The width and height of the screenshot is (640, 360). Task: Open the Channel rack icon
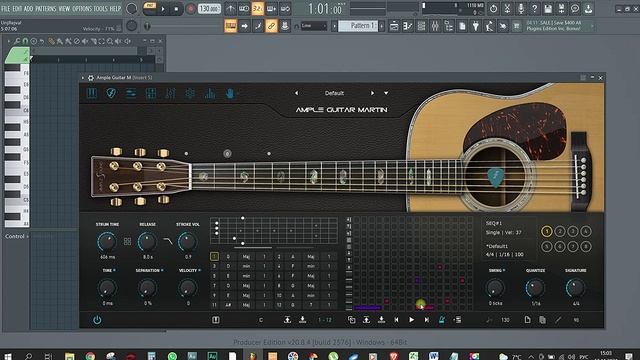[421, 26]
